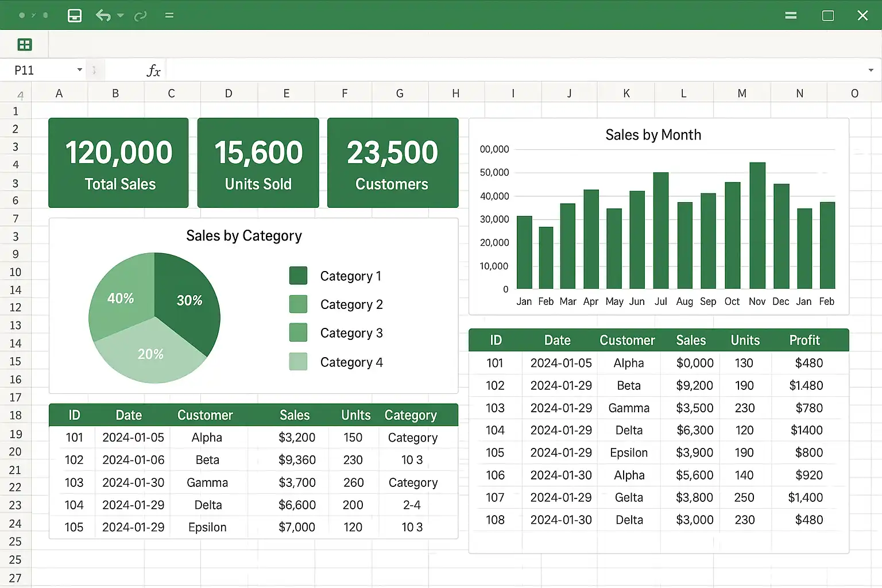Maximize the spreadsheet window

(828, 16)
